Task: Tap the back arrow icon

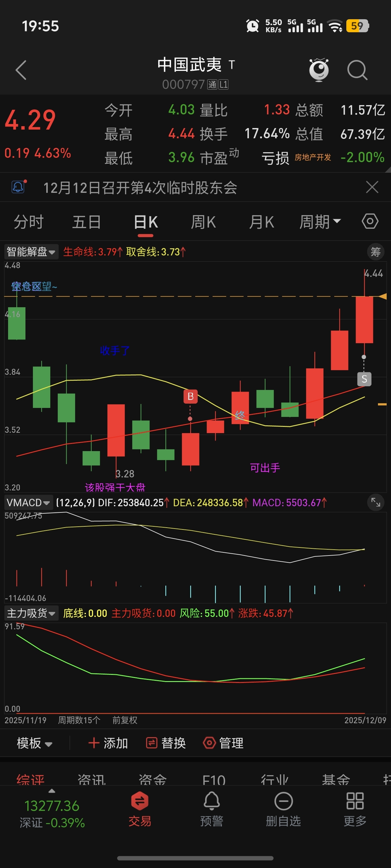Action: point(21,70)
